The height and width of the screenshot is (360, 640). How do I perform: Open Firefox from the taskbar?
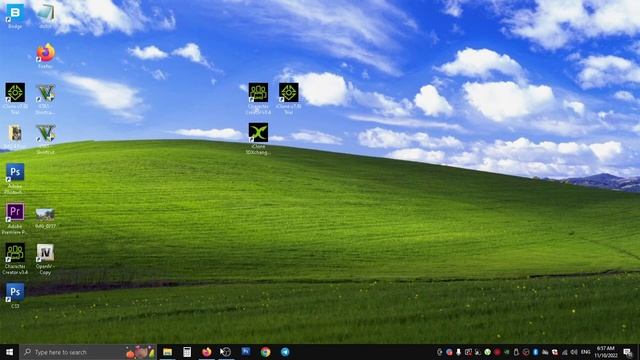click(207, 352)
